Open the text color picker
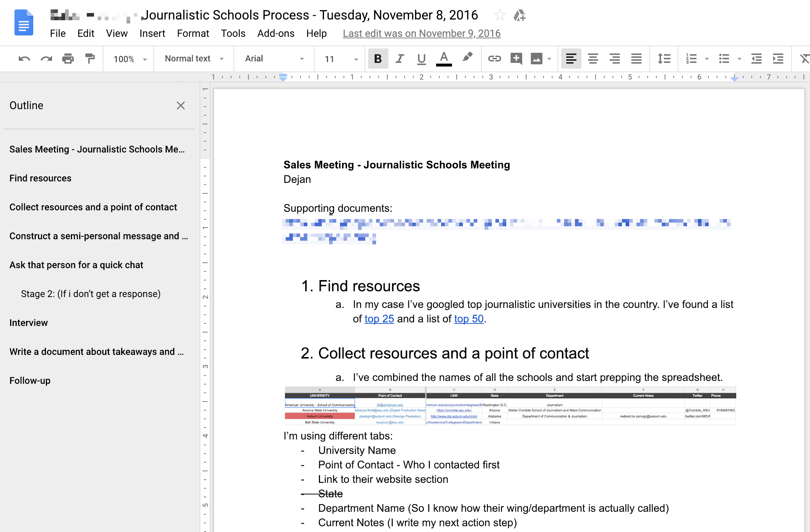This screenshot has height=532, width=810. [x=444, y=59]
